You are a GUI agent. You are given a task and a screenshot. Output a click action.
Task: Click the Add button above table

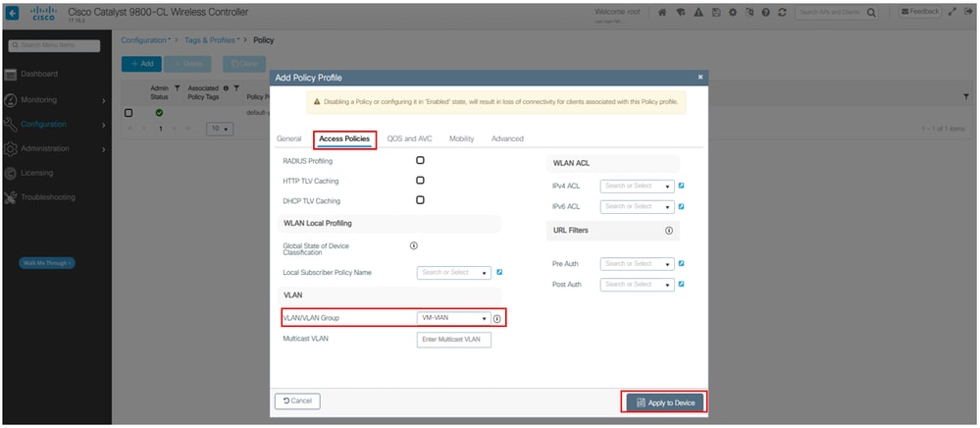(142, 64)
